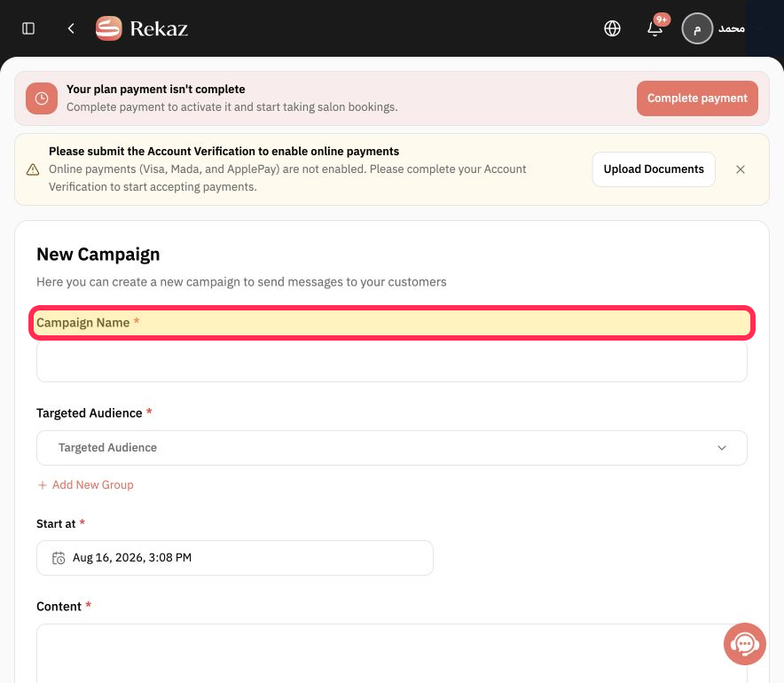784x683 pixels.
Task: Focus the Campaign Name input field
Action: [x=391, y=362]
